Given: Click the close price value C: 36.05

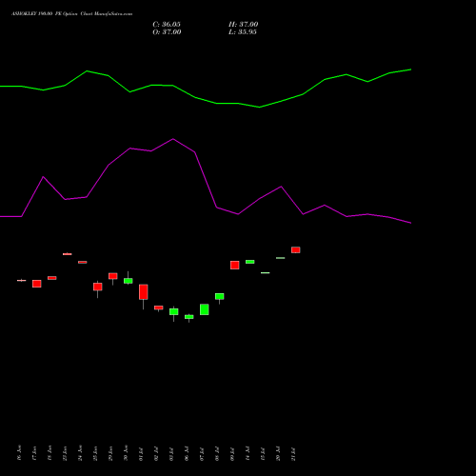Looking at the screenshot, I should (x=167, y=25).
